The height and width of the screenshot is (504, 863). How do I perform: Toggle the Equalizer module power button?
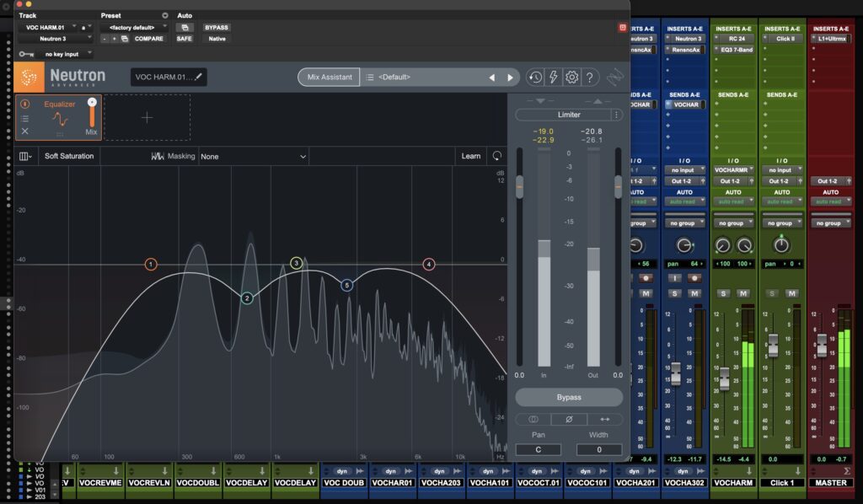click(x=24, y=104)
